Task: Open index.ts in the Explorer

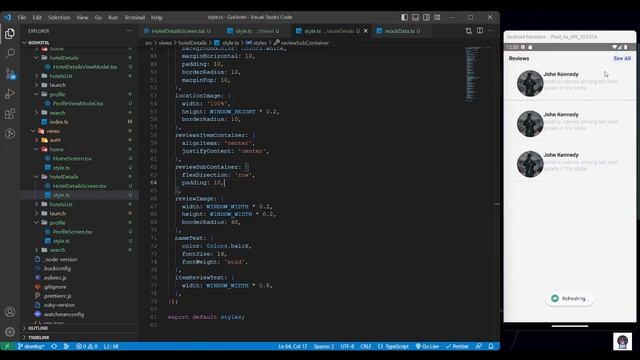Action: pos(59,122)
